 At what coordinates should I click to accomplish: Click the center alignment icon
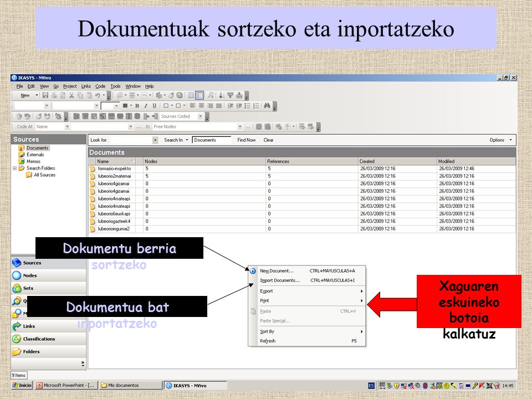click(x=202, y=106)
